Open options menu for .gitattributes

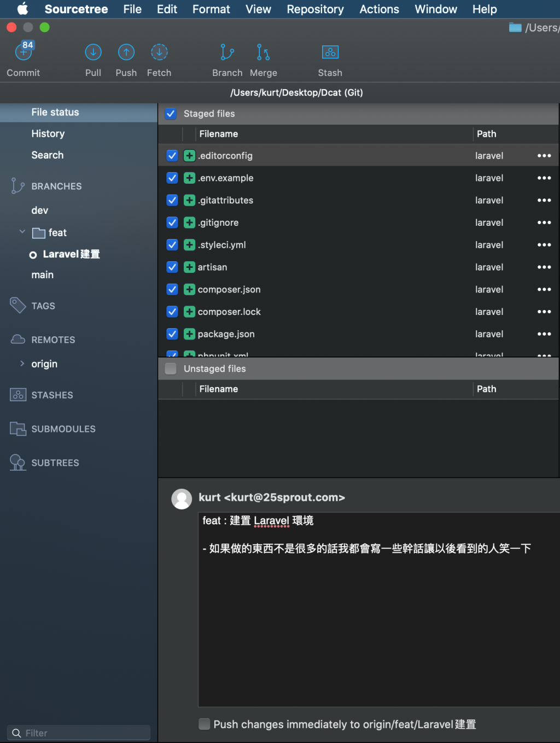(x=544, y=201)
